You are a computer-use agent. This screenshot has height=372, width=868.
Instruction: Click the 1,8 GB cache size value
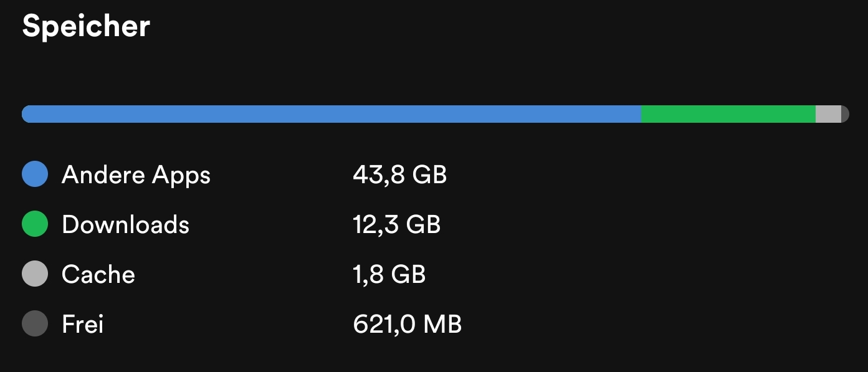pos(389,274)
